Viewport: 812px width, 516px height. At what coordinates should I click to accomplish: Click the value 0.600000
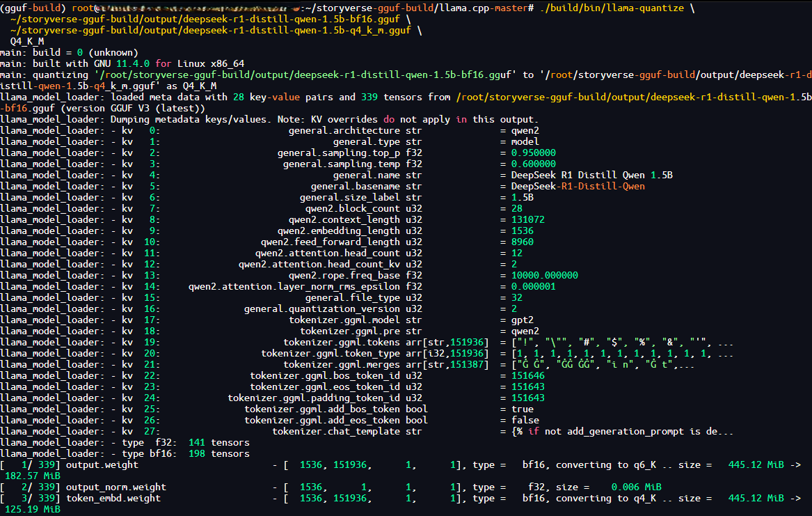(x=534, y=164)
